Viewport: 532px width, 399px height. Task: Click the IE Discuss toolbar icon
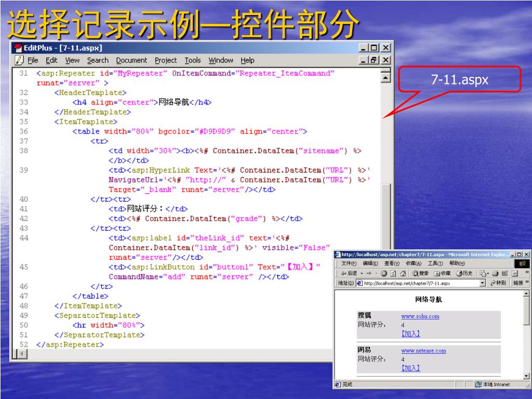click(515, 273)
